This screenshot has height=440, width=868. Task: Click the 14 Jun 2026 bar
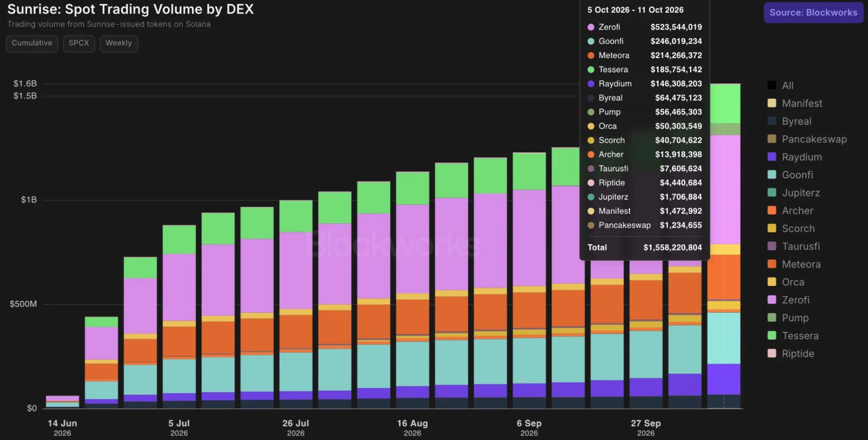point(62,402)
